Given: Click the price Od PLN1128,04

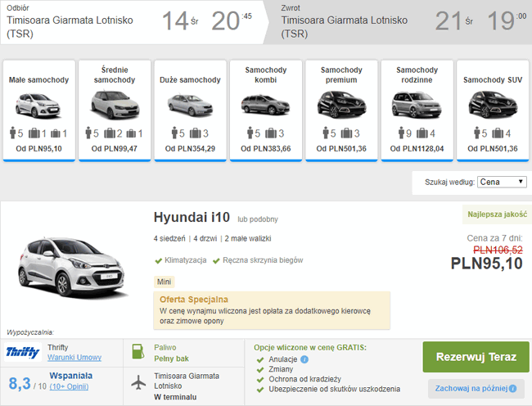Looking at the screenshot, I should [x=417, y=148].
